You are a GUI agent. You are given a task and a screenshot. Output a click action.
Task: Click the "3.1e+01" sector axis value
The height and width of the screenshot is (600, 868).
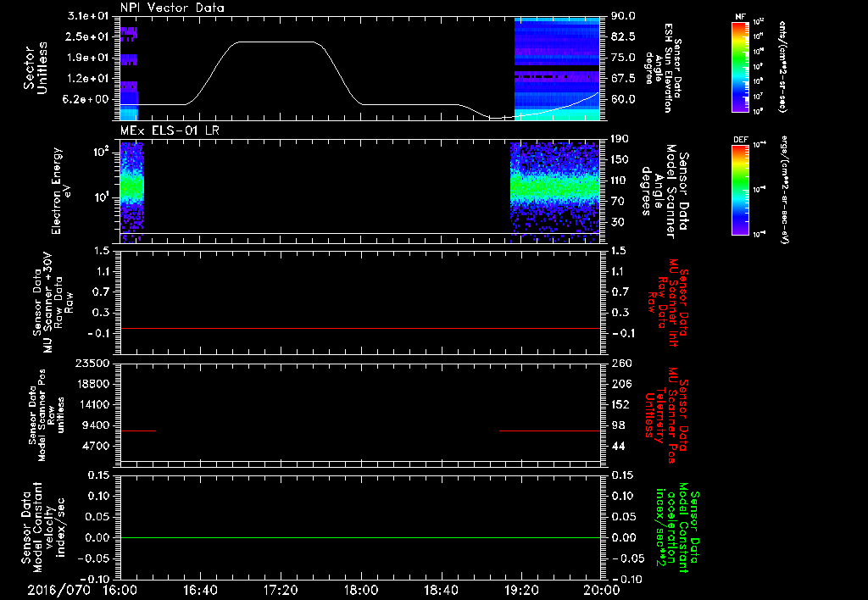tap(88, 16)
